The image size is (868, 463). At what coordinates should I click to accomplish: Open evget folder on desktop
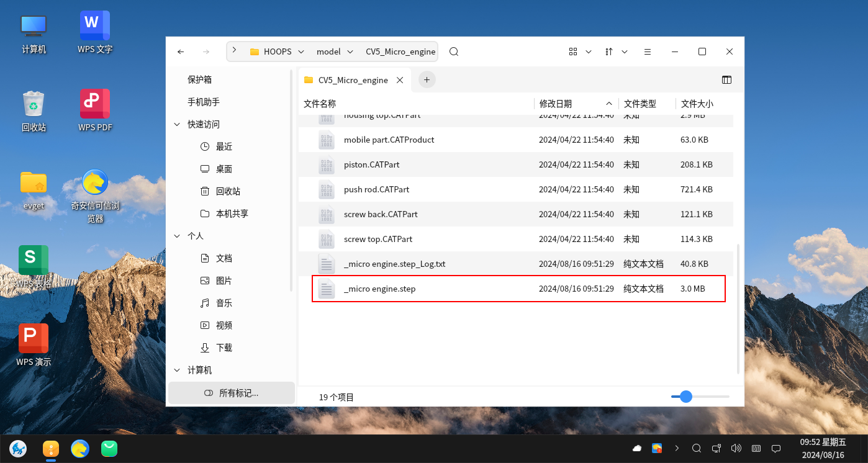click(x=34, y=190)
